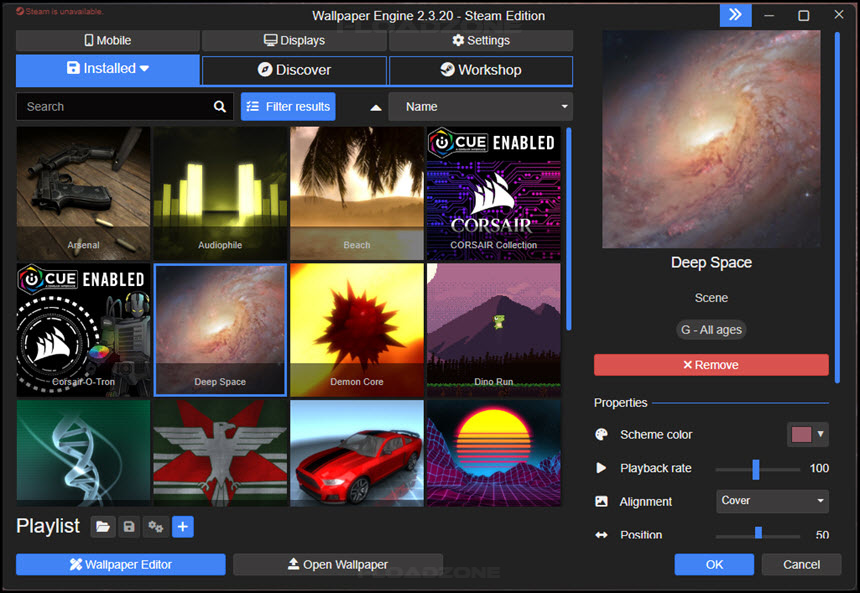Select the Audiophile wallpaper

pos(220,193)
